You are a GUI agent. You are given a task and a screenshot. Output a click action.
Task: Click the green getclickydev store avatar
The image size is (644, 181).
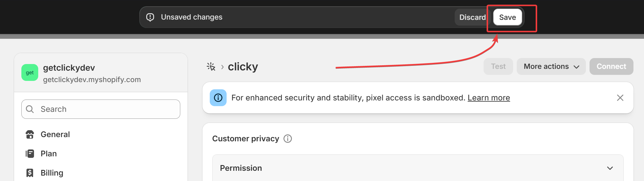point(30,72)
